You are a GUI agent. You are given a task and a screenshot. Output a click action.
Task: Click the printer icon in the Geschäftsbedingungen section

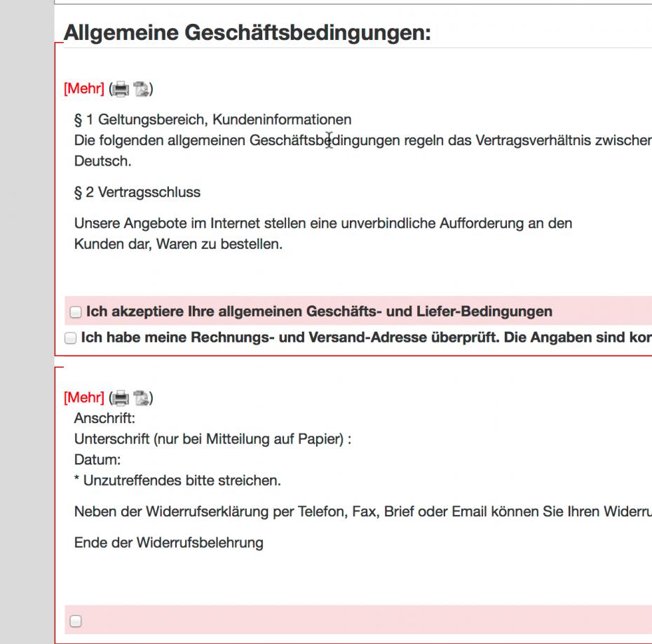pyautogui.click(x=121, y=89)
